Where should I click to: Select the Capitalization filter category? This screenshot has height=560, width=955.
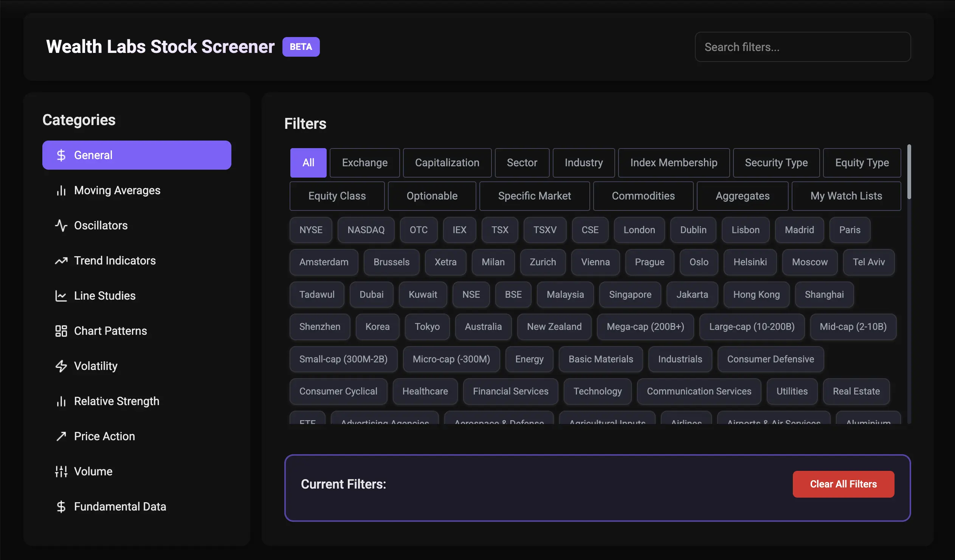click(x=447, y=162)
